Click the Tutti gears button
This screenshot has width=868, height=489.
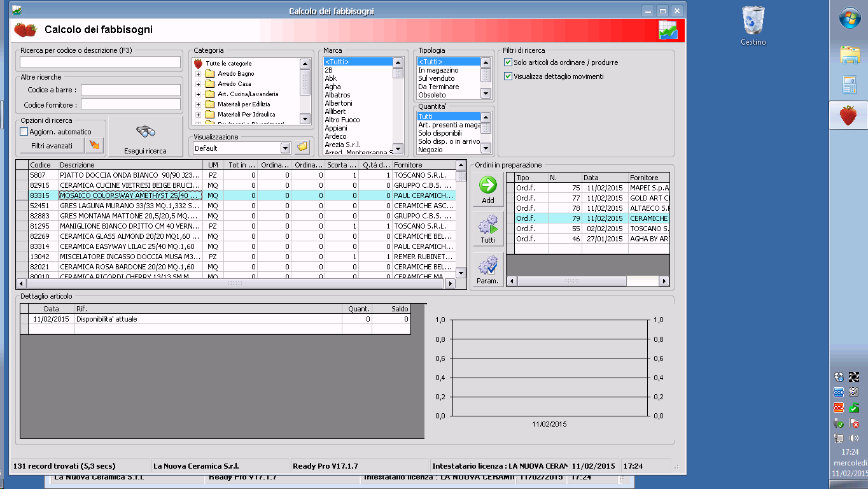488,230
